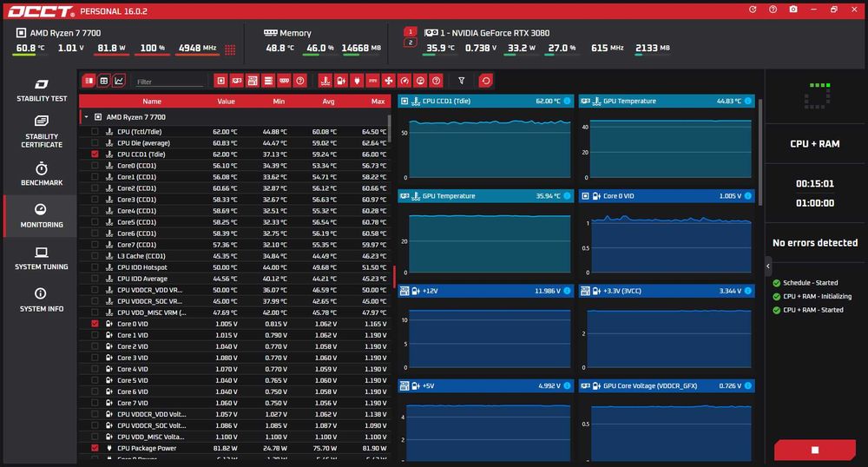Click the +5V graph title

(428, 385)
